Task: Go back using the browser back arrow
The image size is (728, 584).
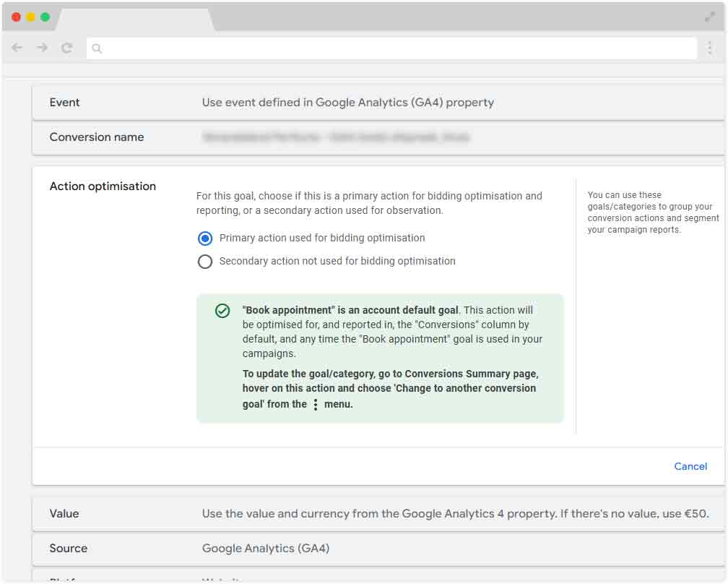Action: (x=17, y=48)
